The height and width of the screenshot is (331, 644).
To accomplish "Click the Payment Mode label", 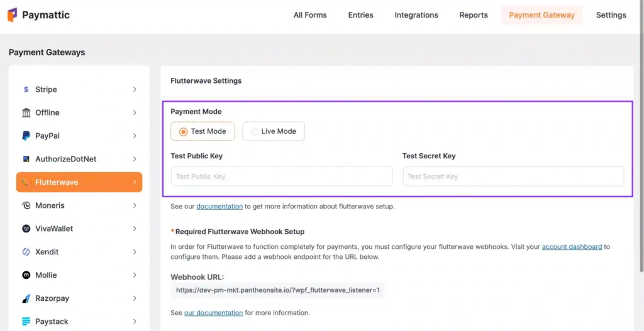I will pos(196,112).
